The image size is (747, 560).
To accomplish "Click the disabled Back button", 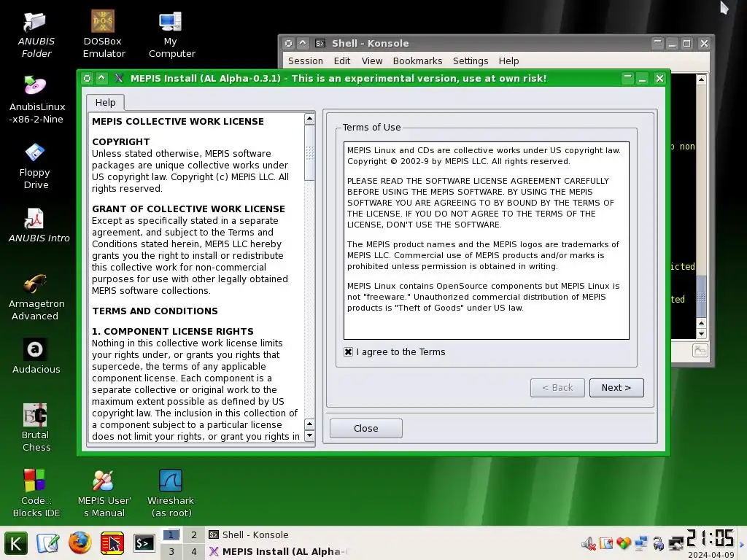I will tap(557, 388).
